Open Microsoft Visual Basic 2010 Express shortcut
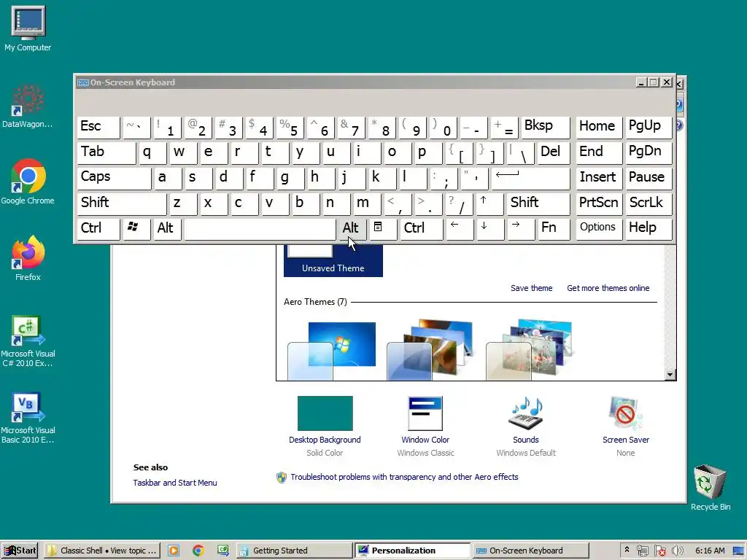This screenshot has width=747, height=560. (28, 418)
